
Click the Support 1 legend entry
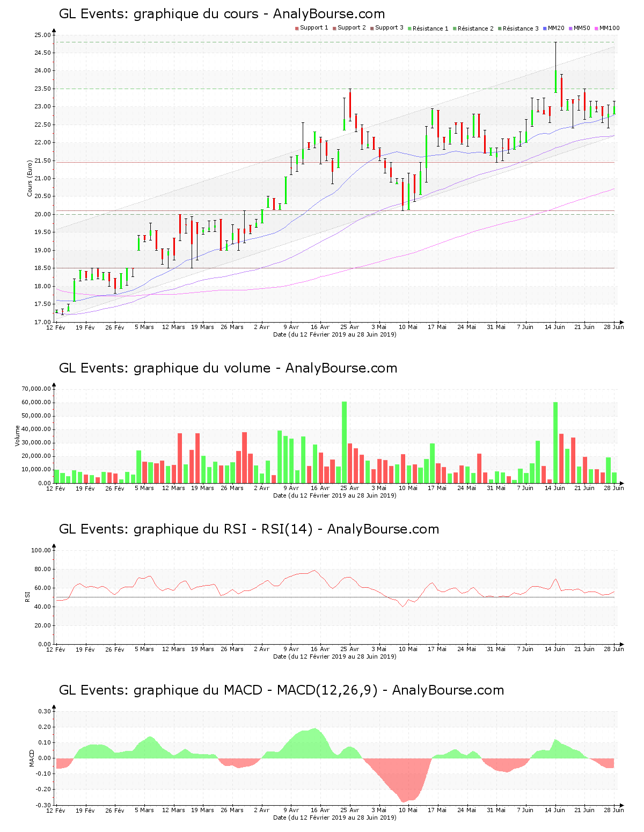pyautogui.click(x=311, y=28)
